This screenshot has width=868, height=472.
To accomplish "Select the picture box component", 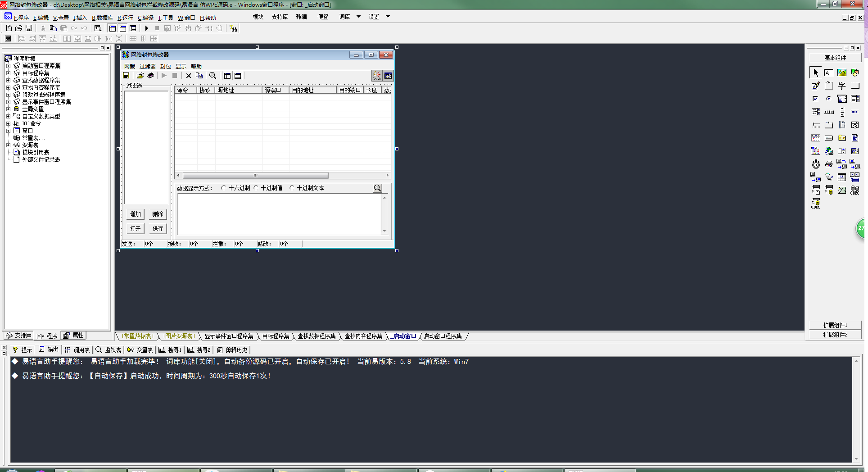I will (841, 73).
